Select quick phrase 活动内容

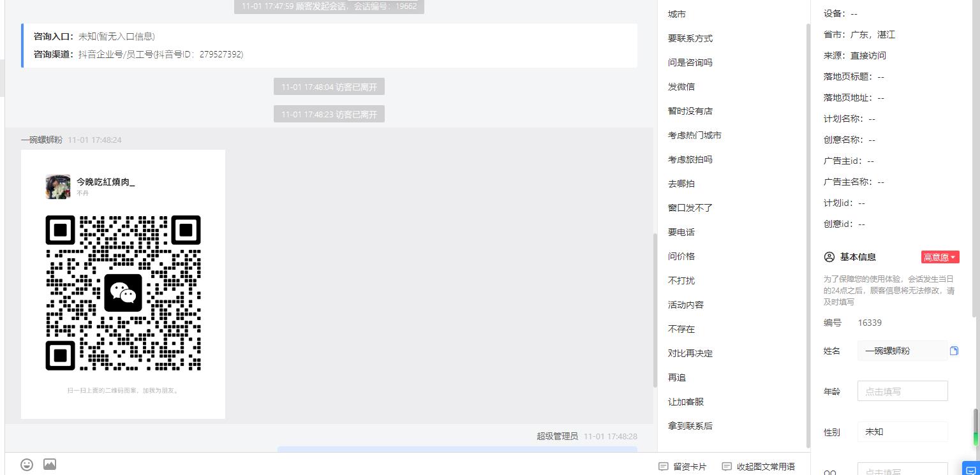tap(686, 305)
